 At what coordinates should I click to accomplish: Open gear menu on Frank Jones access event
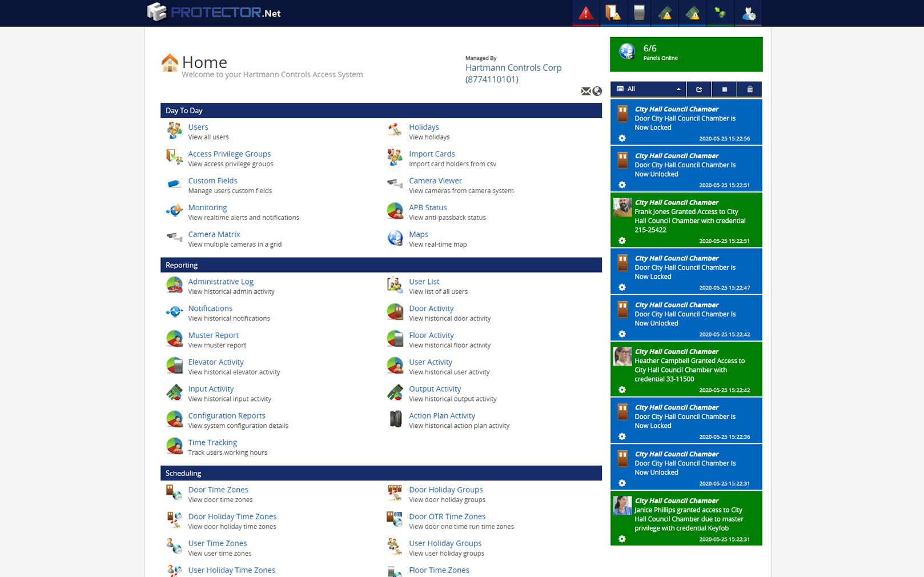tap(622, 241)
